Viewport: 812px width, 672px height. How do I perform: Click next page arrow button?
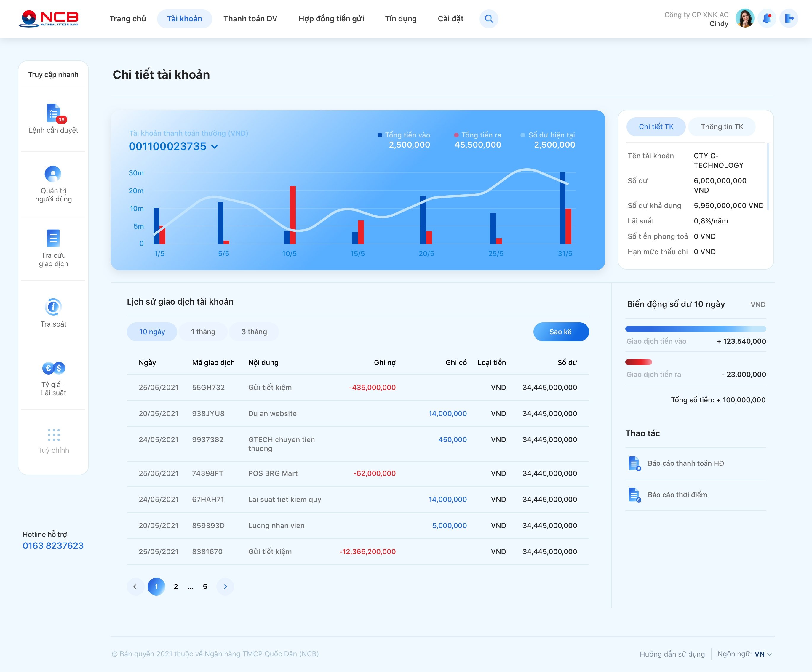pos(225,586)
